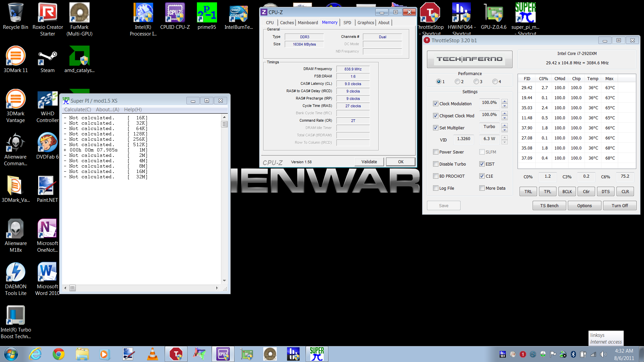This screenshot has height=362, width=644.
Task: Open Graphics tab in CPU-Z
Action: tap(366, 22)
